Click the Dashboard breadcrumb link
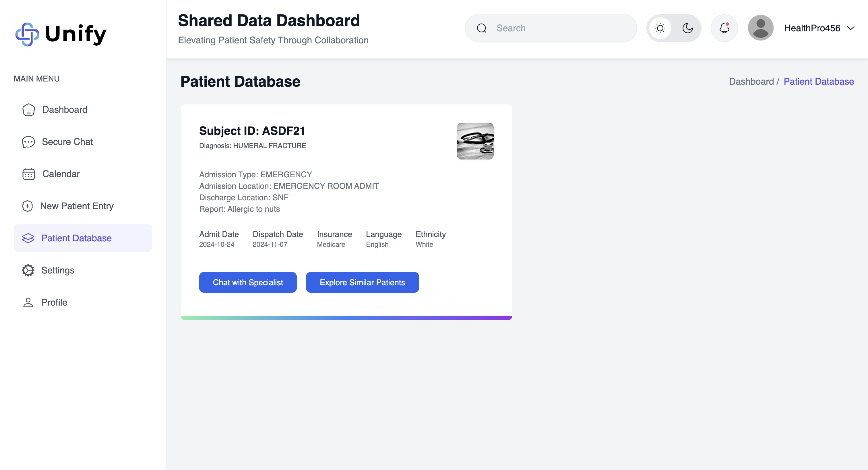868x470 pixels. click(x=751, y=81)
